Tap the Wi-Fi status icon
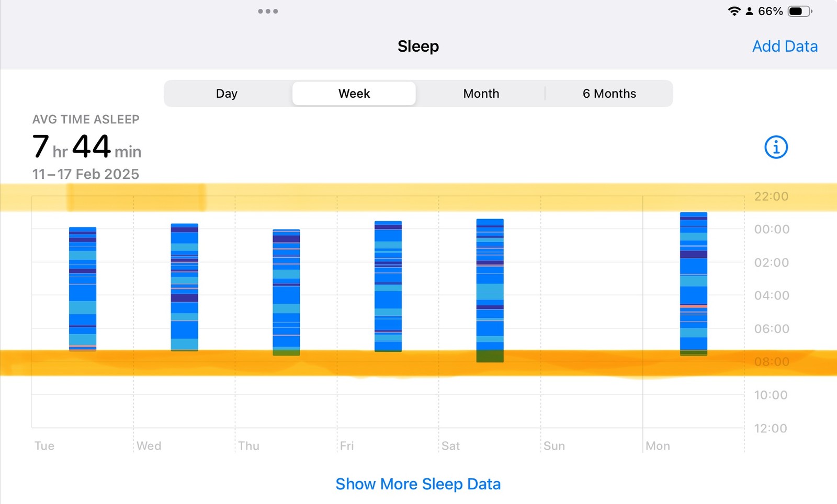The width and height of the screenshot is (837, 504). [734, 11]
